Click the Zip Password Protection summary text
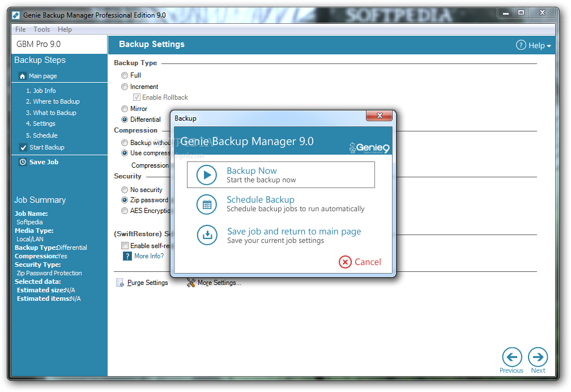 (x=49, y=273)
